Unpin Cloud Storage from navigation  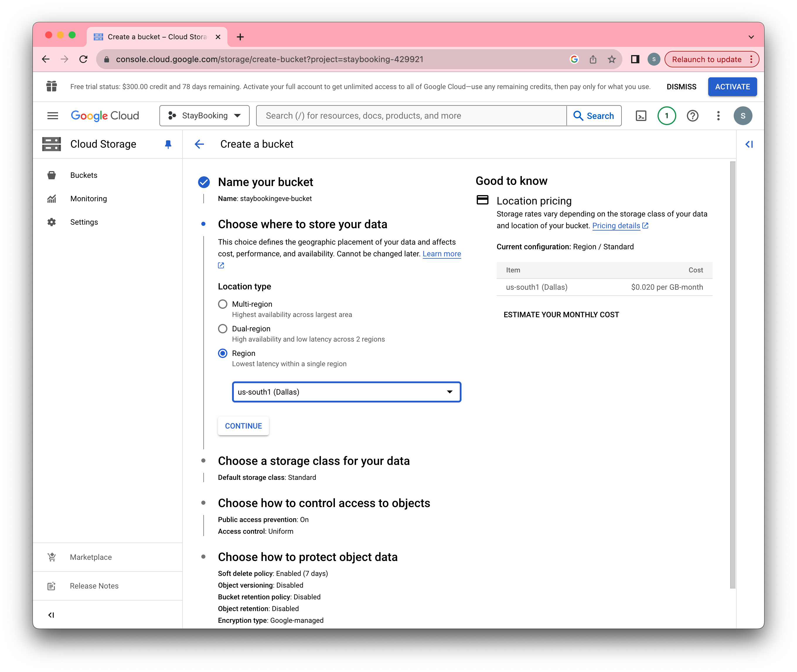(168, 144)
